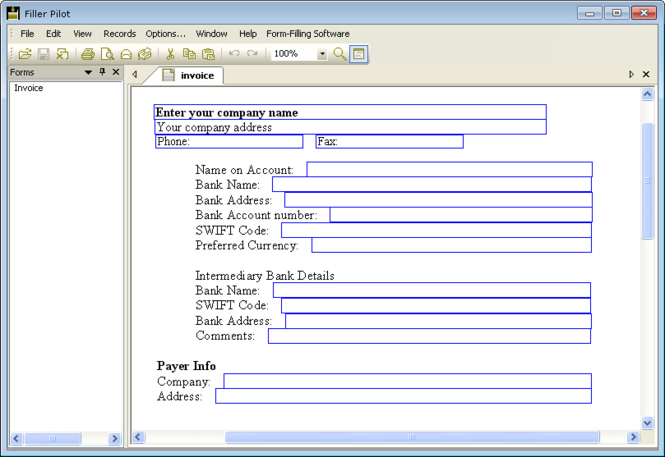Open the View menu
Image resolution: width=665 pixels, height=457 pixels.
point(82,33)
